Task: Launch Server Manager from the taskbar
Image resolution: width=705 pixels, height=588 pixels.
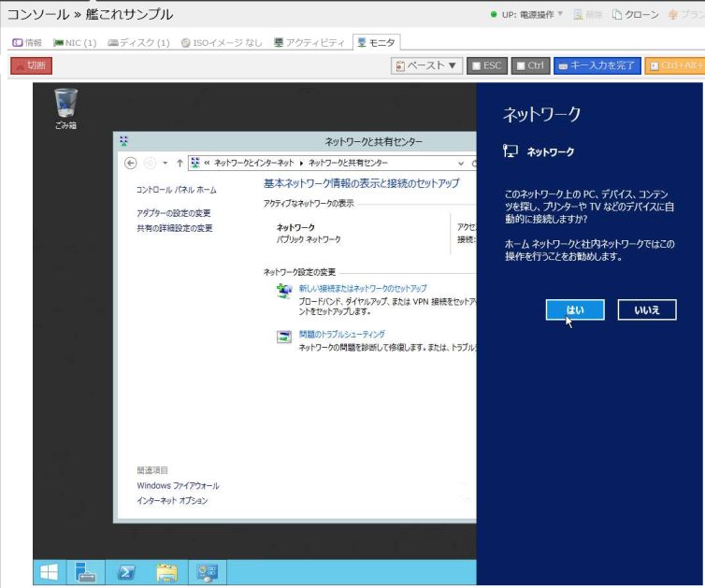Action: click(85, 572)
